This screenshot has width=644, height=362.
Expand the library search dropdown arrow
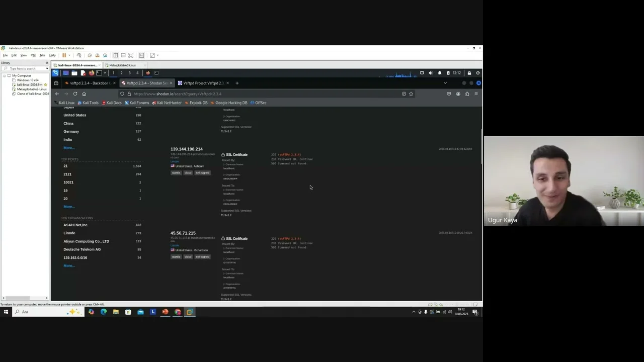47,68
